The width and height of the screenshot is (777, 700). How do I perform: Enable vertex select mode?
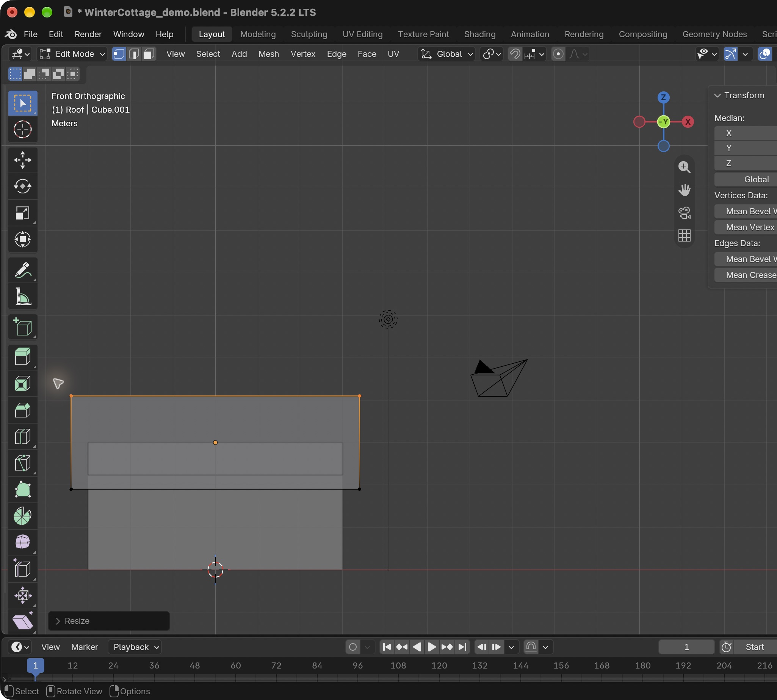tap(119, 54)
